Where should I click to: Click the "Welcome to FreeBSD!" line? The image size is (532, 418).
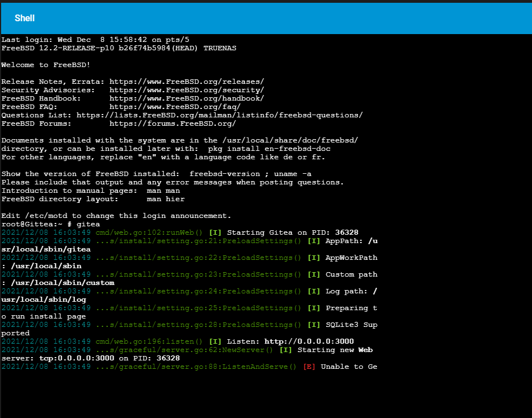[x=46, y=65]
